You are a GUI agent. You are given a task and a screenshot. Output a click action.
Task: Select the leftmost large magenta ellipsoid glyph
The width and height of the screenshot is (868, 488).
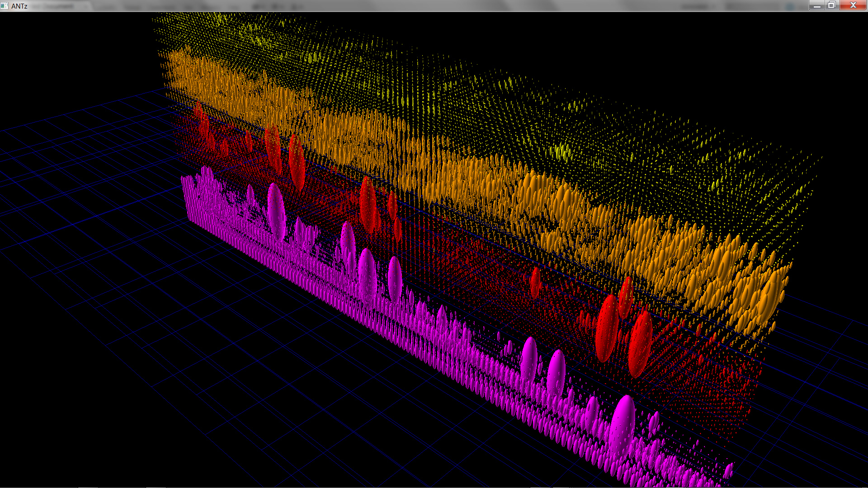coord(276,210)
